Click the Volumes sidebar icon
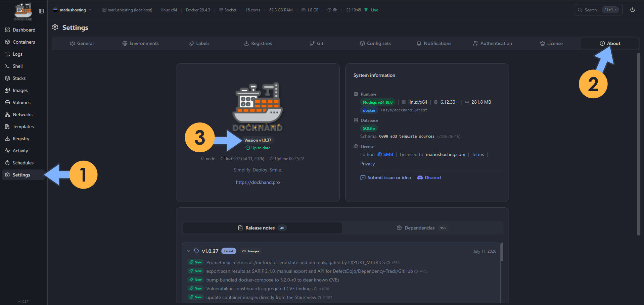This screenshot has width=644, height=305. coord(7,102)
